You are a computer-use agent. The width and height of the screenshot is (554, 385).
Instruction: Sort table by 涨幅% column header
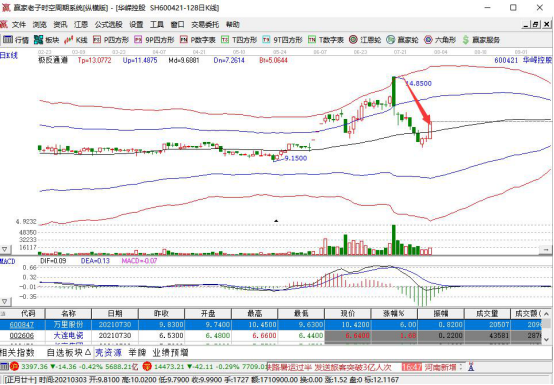(x=394, y=314)
